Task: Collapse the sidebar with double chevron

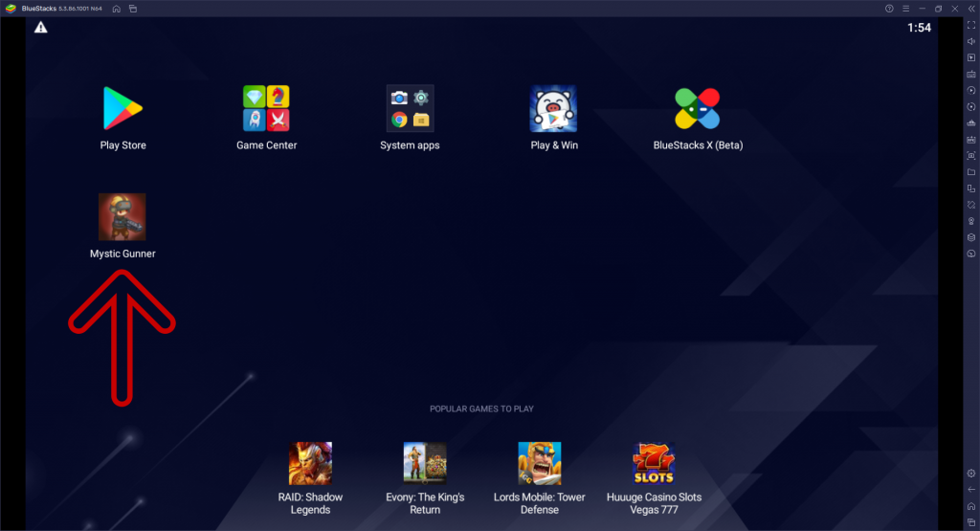Action: 971,9
